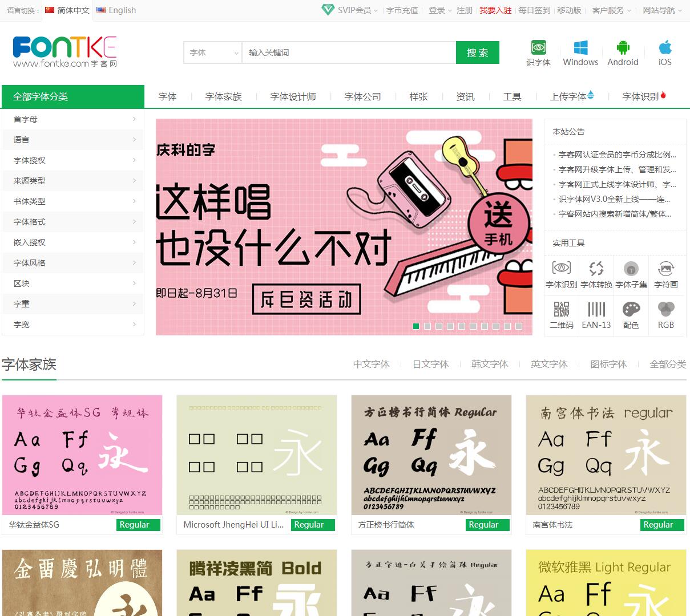The image size is (690, 616).
Task: Open the RGB color tool
Action: coord(666,309)
